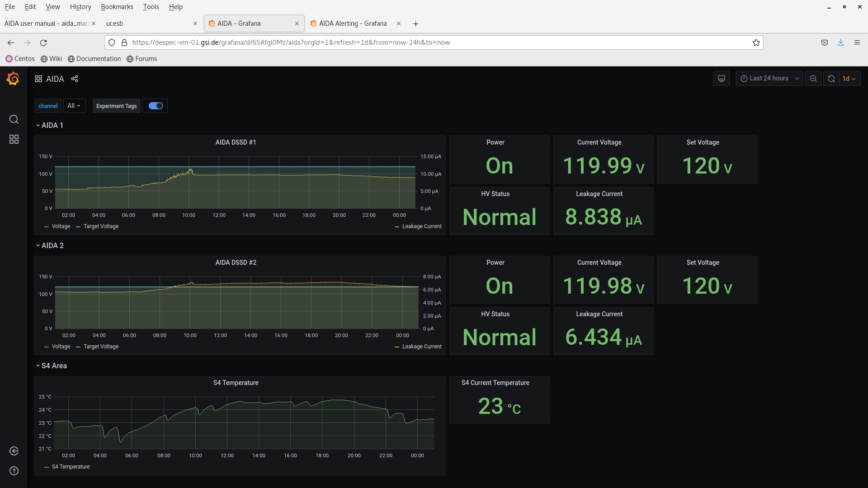Viewport: 868px width, 488px height.
Task: Open the search dashboards magnifier icon
Action: 14,119
